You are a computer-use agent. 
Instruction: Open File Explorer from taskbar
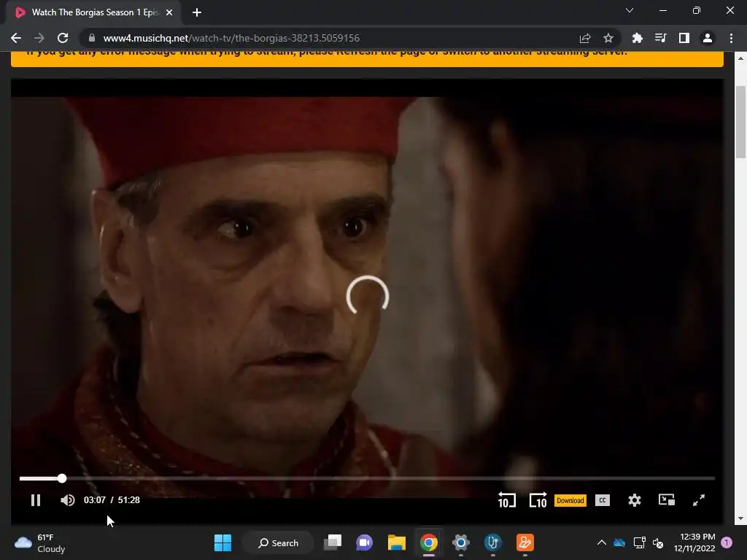pos(396,542)
